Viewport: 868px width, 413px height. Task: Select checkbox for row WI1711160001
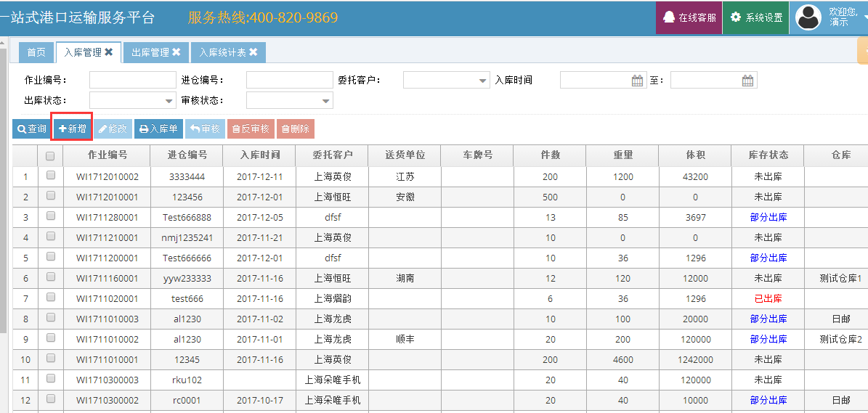(x=50, y=277)
